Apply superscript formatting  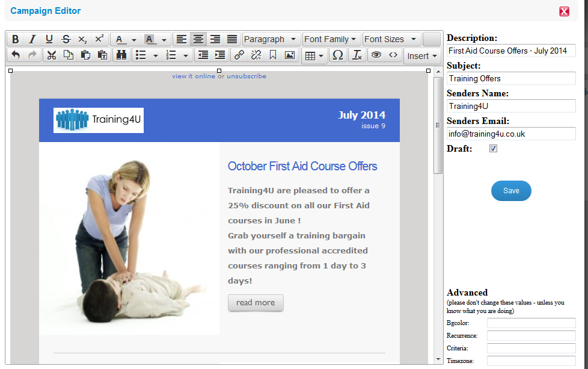99,39
